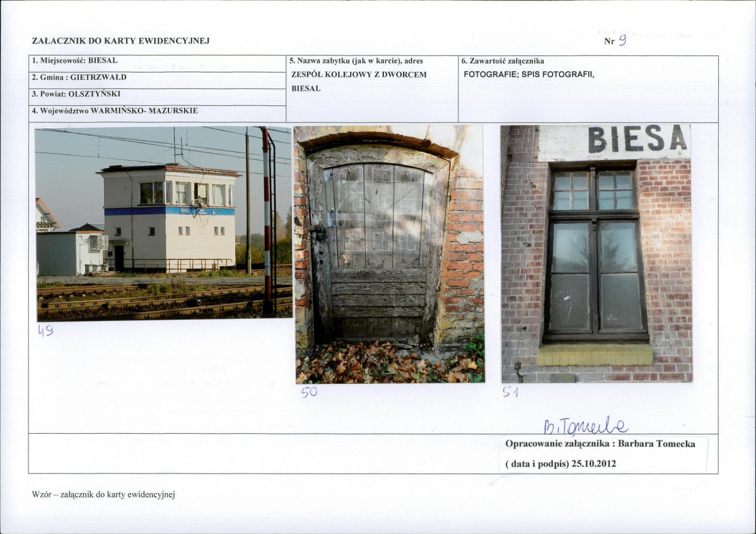Screen dimensions: 756x534
Task: Click the Wzór – załącznik do karty ewidencyjnej footer
Action: [103, 494]
